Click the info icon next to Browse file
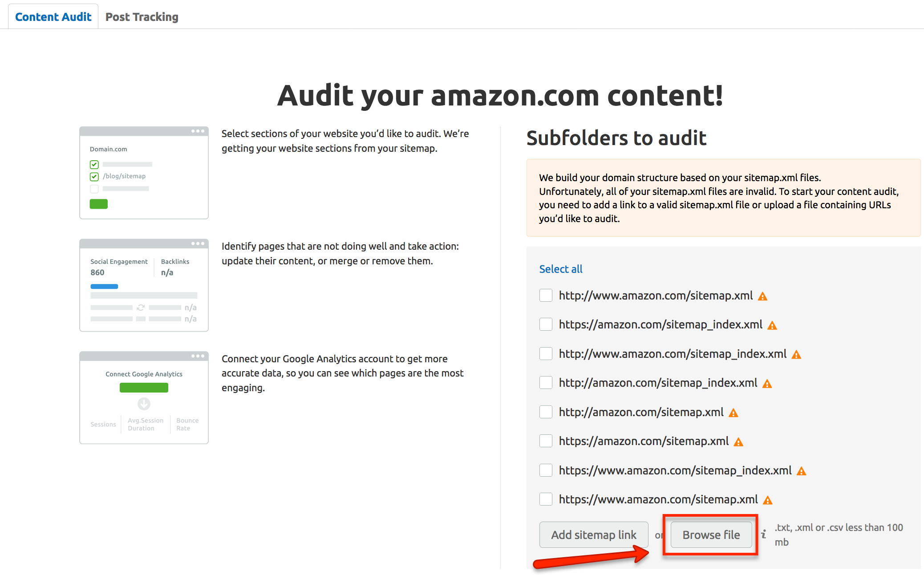The image size is (924, 575). [x=764, y=534]
